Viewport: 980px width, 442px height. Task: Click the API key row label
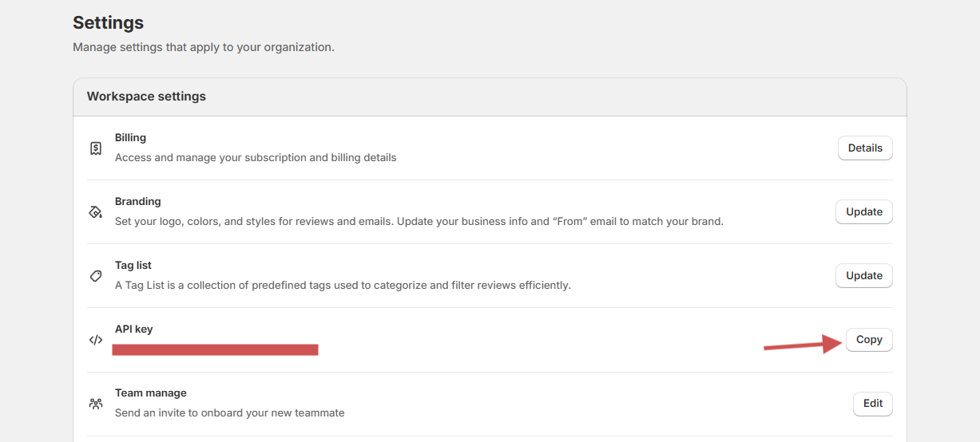pos(133,330)
